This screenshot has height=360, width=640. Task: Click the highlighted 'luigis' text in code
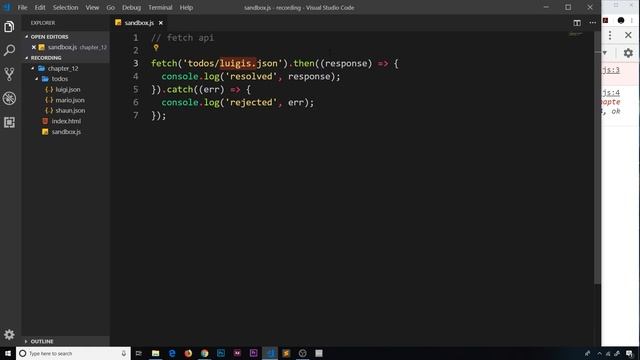coord(238,63)
